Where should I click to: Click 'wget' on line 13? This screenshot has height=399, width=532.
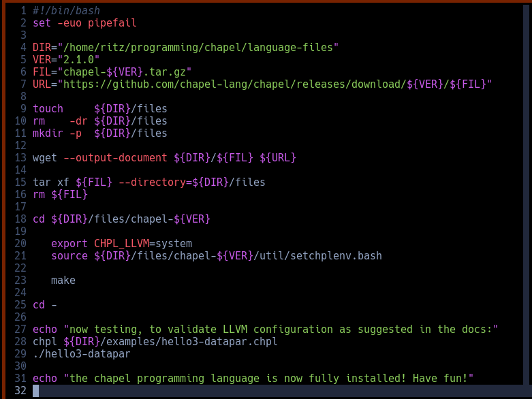click(x=45, y=158)
